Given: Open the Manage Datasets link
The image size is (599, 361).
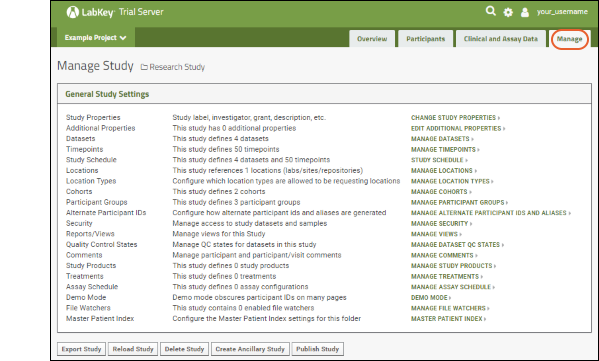Looking at the screenshot, I should [x=442, y=139].
